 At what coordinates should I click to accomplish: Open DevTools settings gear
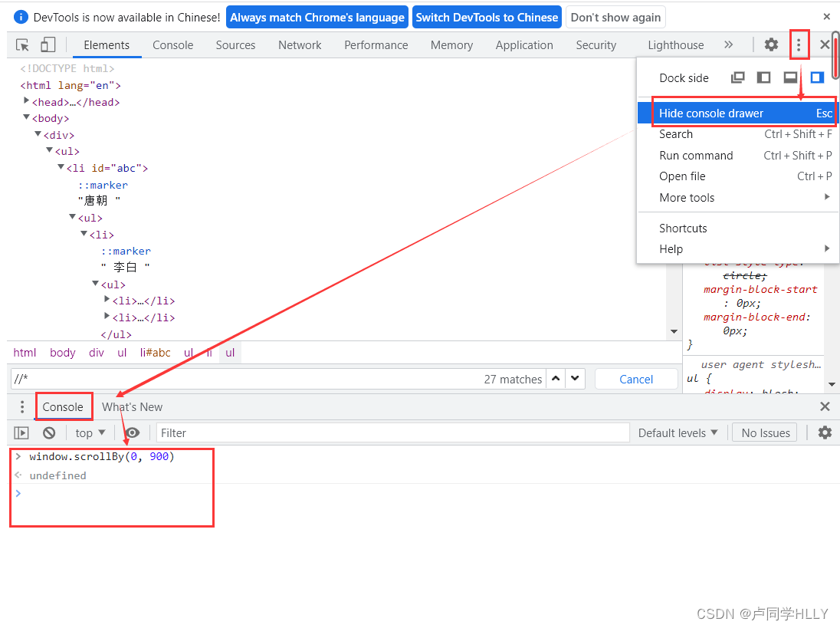click(770, 44)
